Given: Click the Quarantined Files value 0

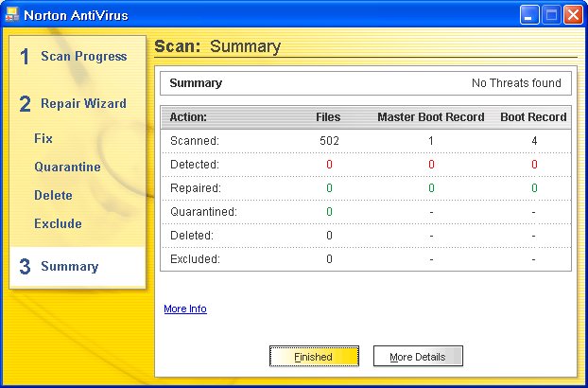Looking at the screenshot, I should coord(329,212).
